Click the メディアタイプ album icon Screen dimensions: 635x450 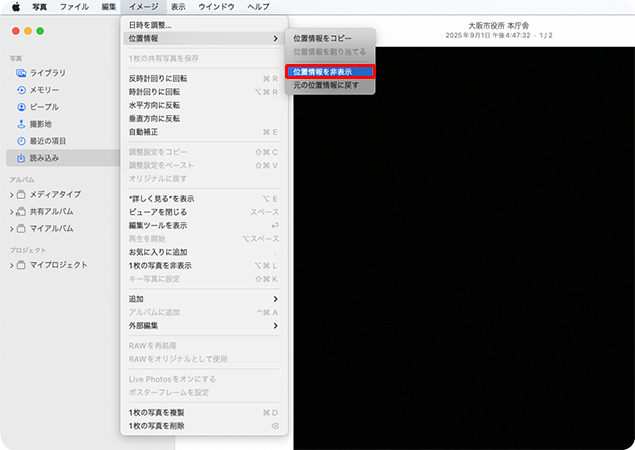click(x=21, y=194)
